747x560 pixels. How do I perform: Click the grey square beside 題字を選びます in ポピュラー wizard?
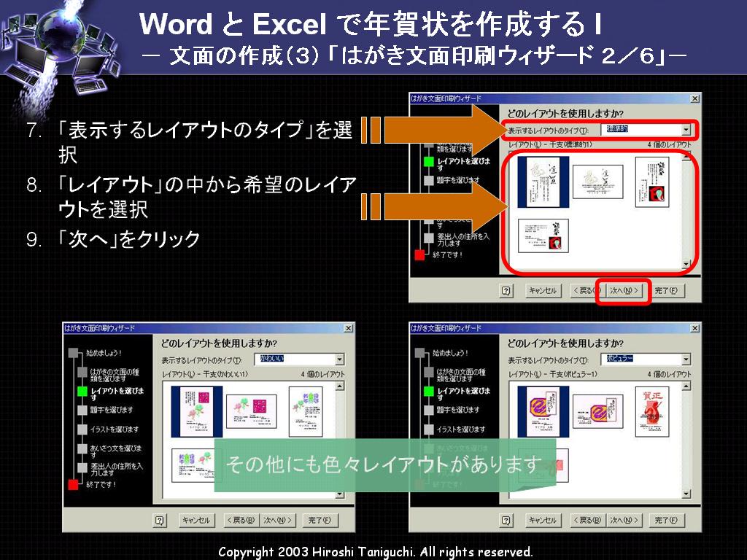(x=429, y=410)
